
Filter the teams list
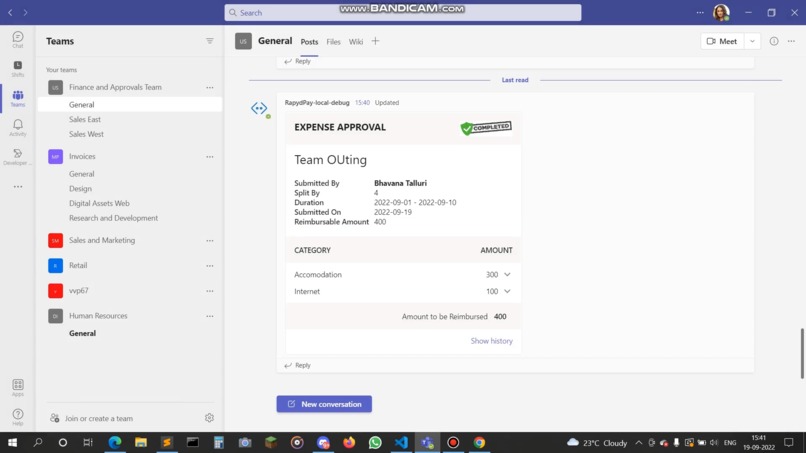(x=210, y=41)
